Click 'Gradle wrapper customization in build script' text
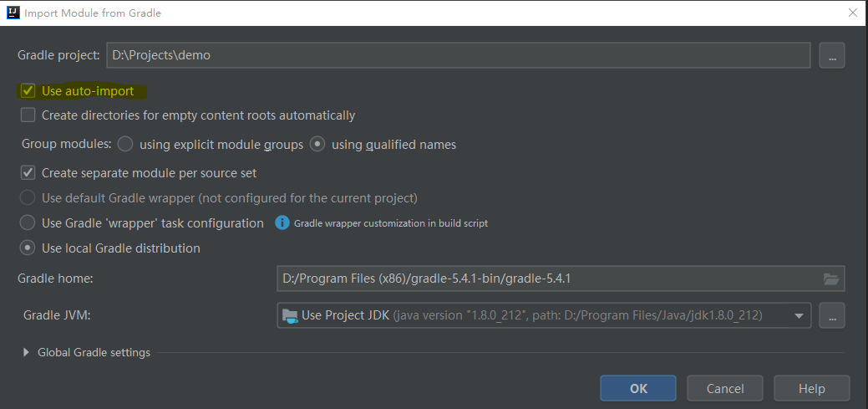The height and width of the screenshot is (409, 868). pos(391,223)
